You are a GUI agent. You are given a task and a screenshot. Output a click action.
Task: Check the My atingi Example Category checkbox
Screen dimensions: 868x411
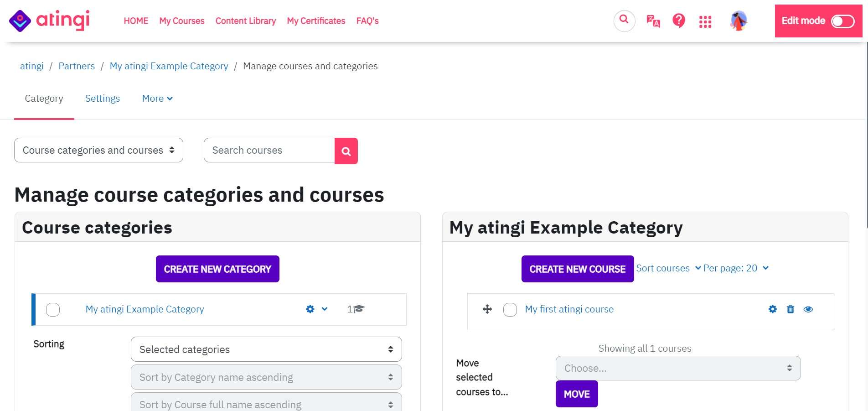(53, 310)
